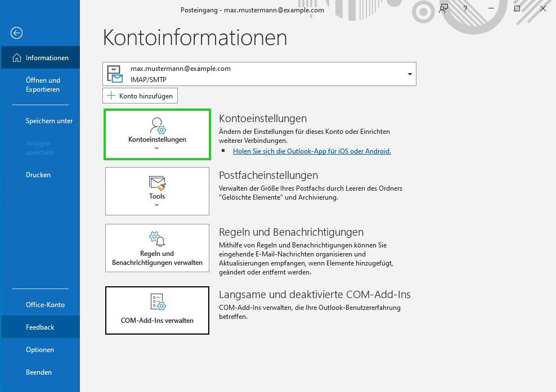Click the Tools button label
The image size is (556, 392).
pos(157,196)
